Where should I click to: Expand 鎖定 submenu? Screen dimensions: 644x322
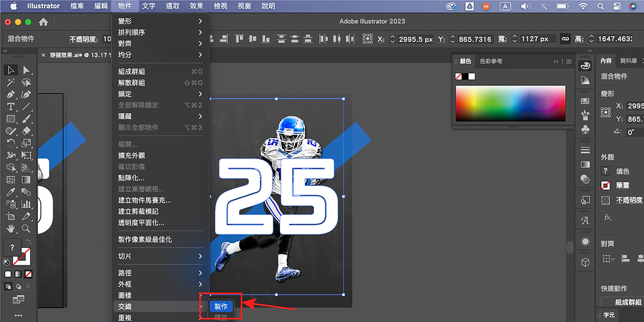point(160,94)
